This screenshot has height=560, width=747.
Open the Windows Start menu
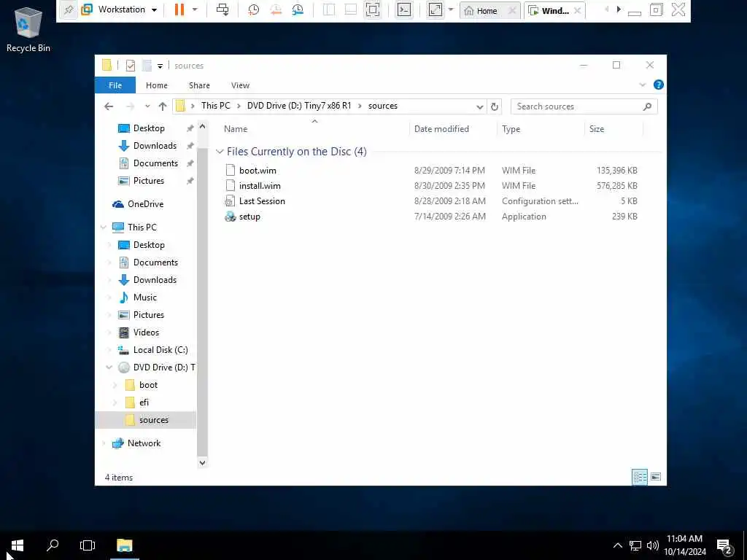(x=18, y=545)
